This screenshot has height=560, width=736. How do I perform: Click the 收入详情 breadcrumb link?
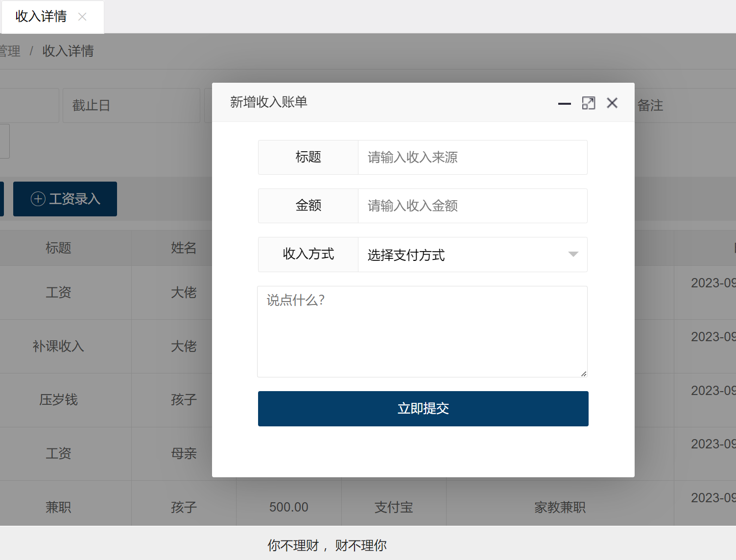pyautogui.click(x=68, y=51)
